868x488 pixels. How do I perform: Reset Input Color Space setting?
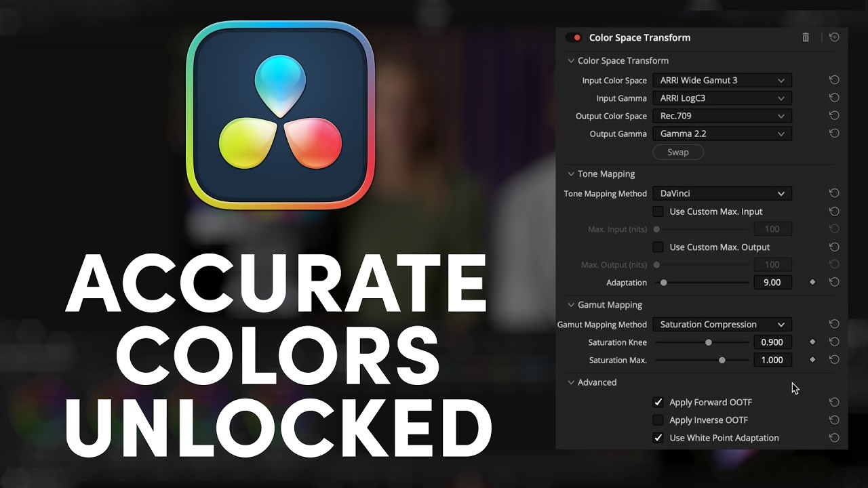click(x=834, y=80)
